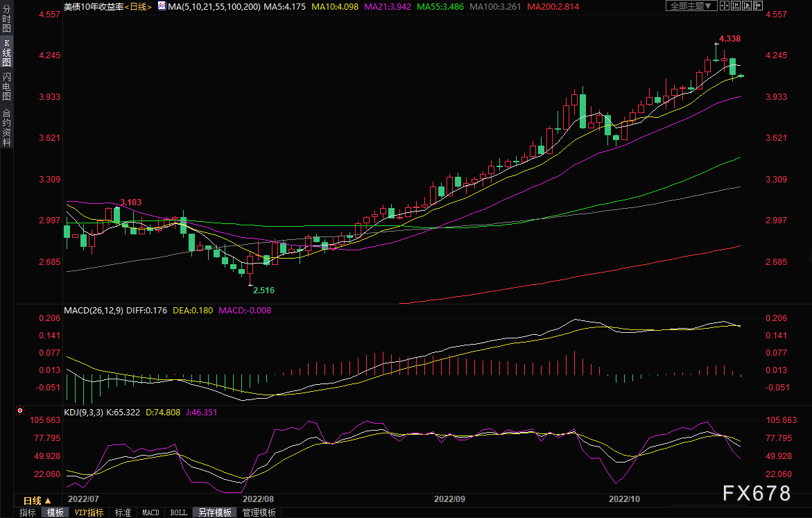Switch to 分时图 side tab

(x=6, y=21)
